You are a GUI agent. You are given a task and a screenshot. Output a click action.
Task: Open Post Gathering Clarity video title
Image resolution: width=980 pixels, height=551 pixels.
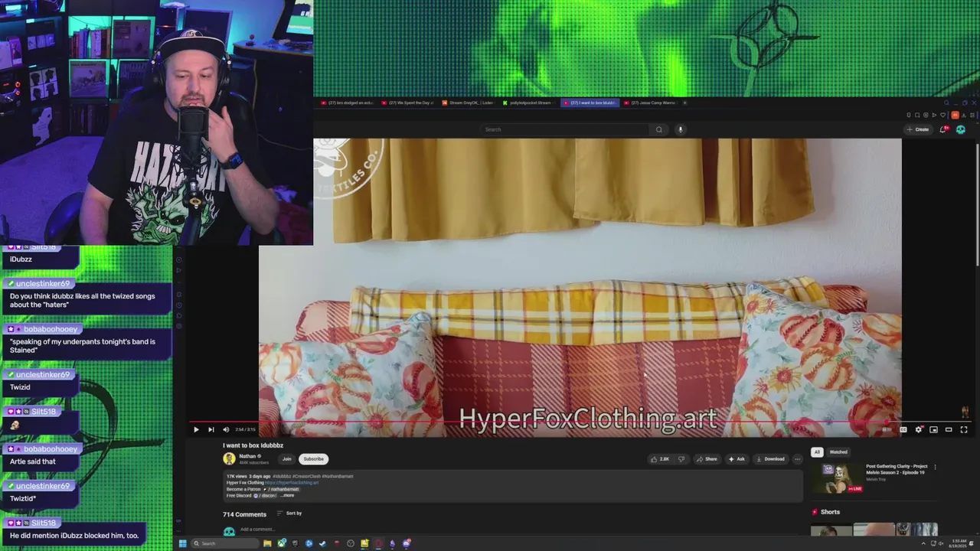897,469
